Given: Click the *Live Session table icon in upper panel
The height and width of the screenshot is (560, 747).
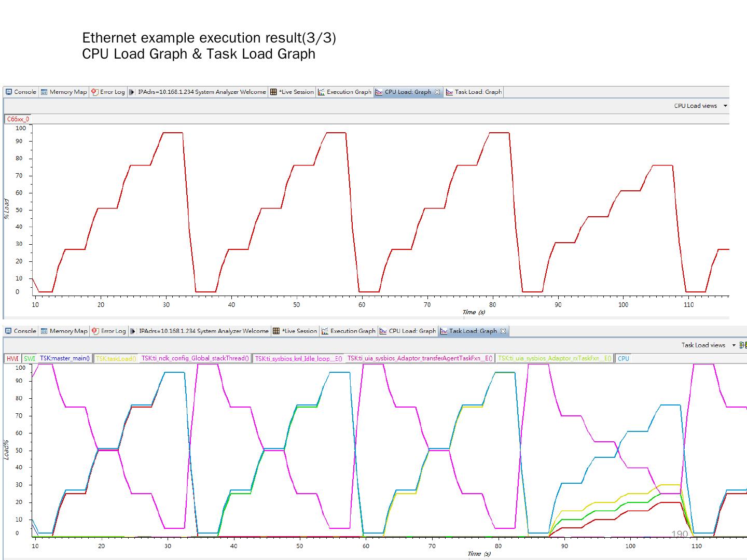Looking at the screenshot, I should pos(273,92).
